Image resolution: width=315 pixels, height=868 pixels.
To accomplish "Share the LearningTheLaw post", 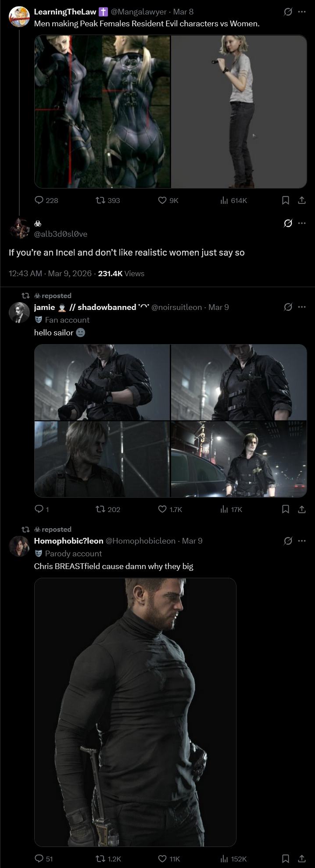I will coord(302,200).
